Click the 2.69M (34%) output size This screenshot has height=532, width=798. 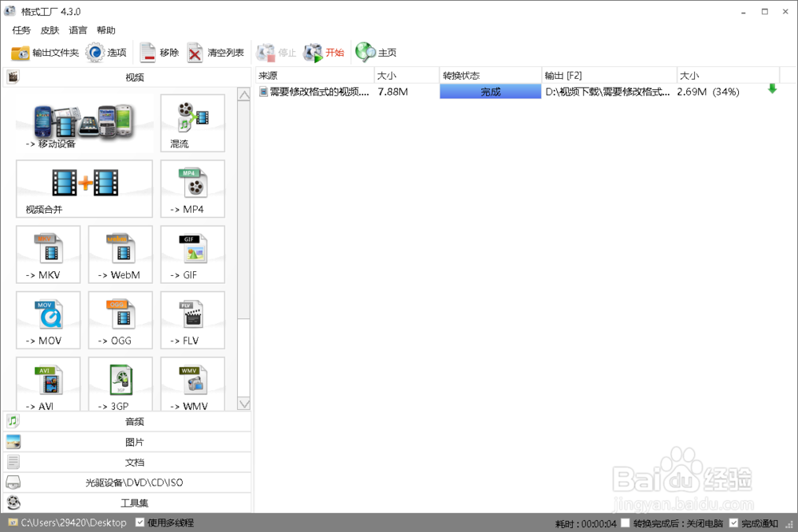click(708, 92)
